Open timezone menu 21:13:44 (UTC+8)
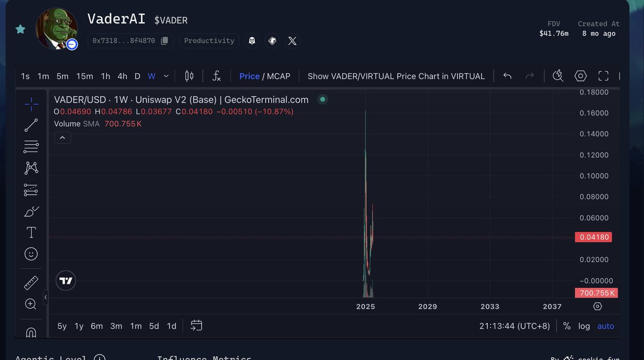Viewport: 644px width, 360px height. pyautogui.click(x=515, y=326)
